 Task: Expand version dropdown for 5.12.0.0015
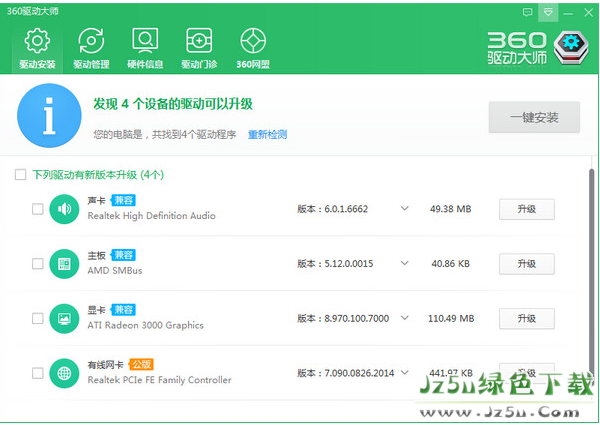tap(404, 263)
